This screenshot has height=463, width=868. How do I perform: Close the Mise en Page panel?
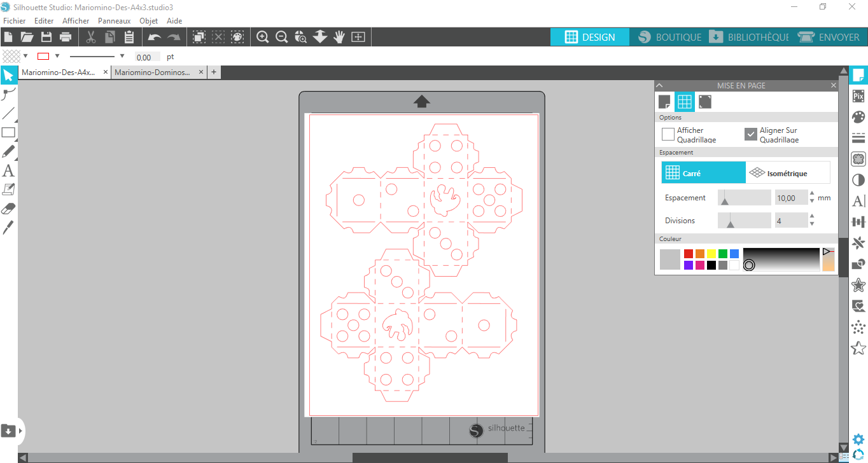pyautogui.click(x=834, y=85)
